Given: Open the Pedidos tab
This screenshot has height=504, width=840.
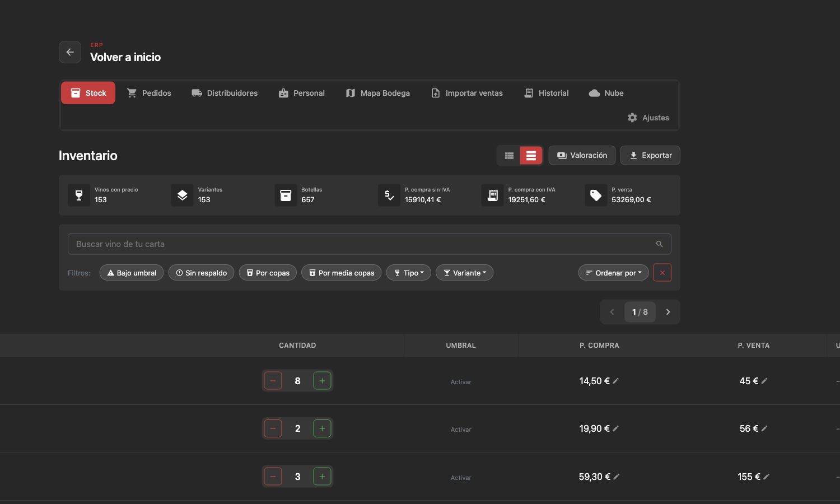Looking at the screenshot, I should 149,93.
